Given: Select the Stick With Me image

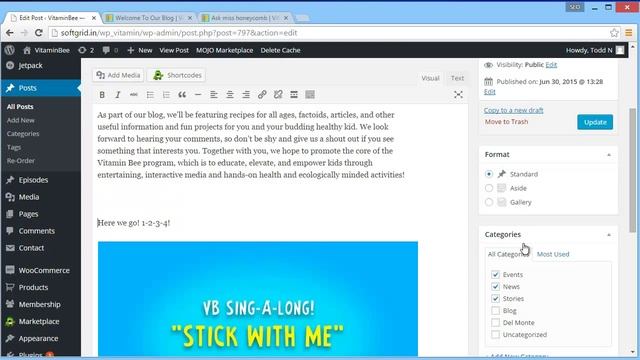Looking at the screenshot, I should point(258,299).
